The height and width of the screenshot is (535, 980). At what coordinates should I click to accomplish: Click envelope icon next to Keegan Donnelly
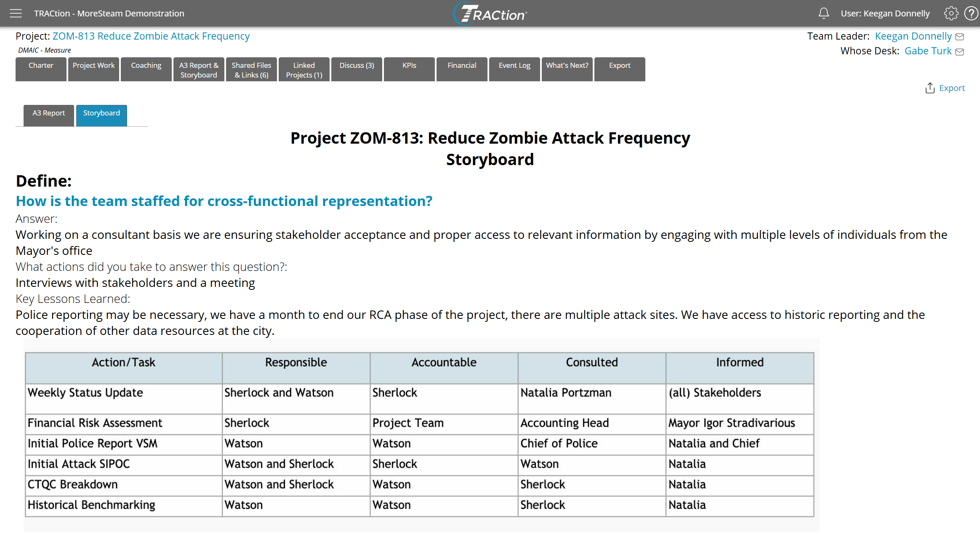(960, 37)
